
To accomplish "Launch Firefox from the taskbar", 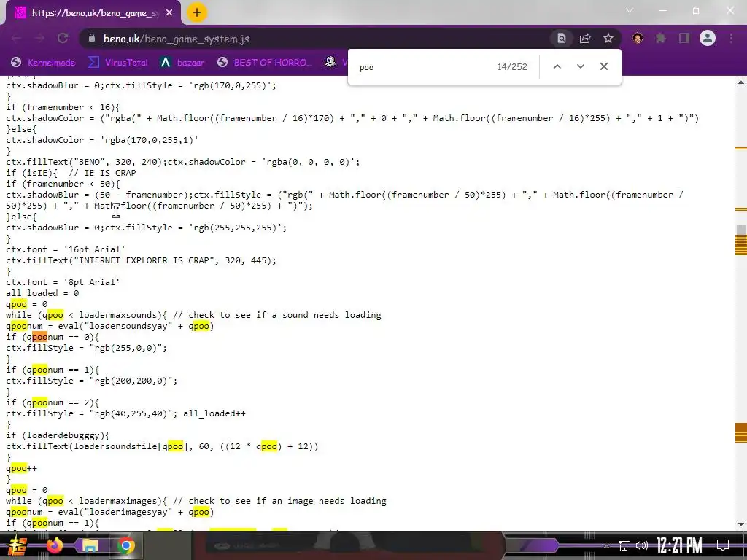I will 54,545.
